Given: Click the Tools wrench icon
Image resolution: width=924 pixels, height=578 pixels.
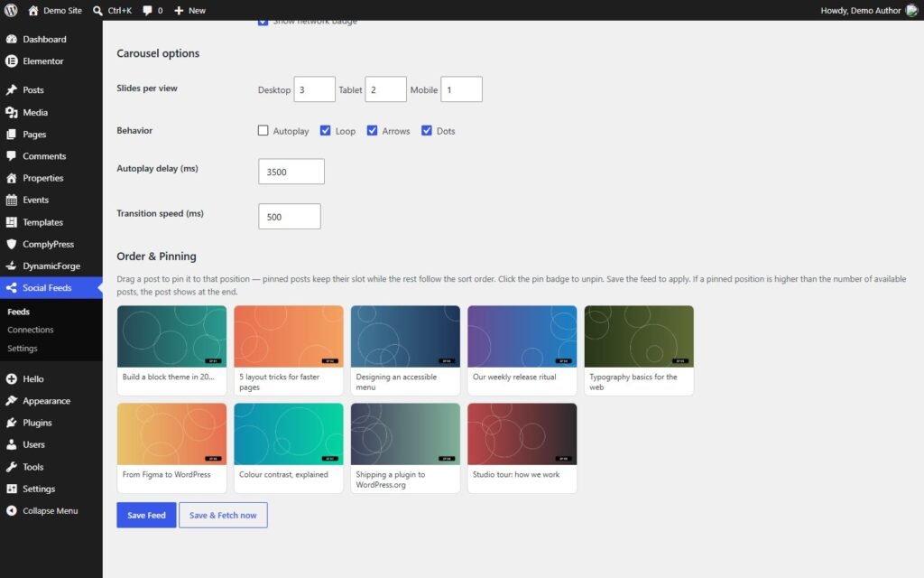Looking at the screenshot, I should pyautogui.click(x=11, y=467).
